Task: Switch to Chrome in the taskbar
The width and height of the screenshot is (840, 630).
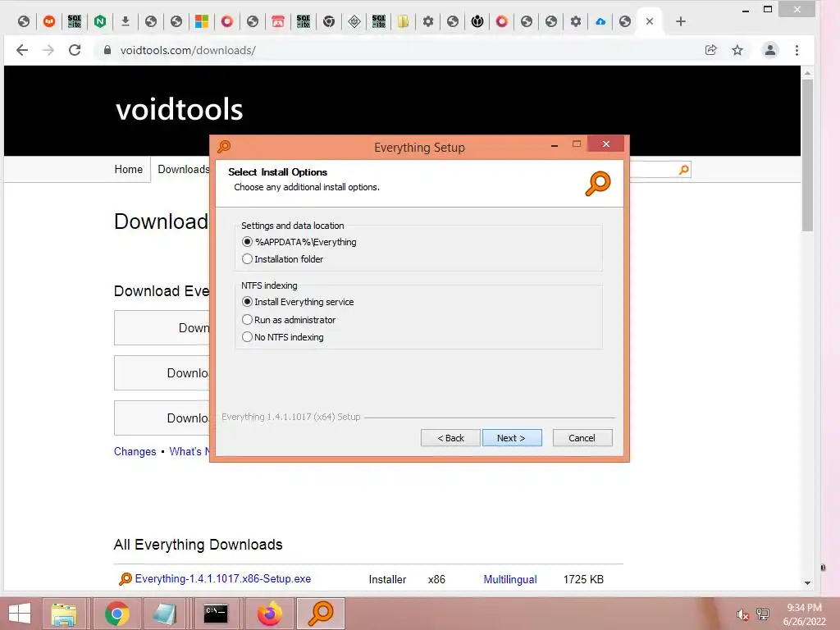Action: (116, 614)
